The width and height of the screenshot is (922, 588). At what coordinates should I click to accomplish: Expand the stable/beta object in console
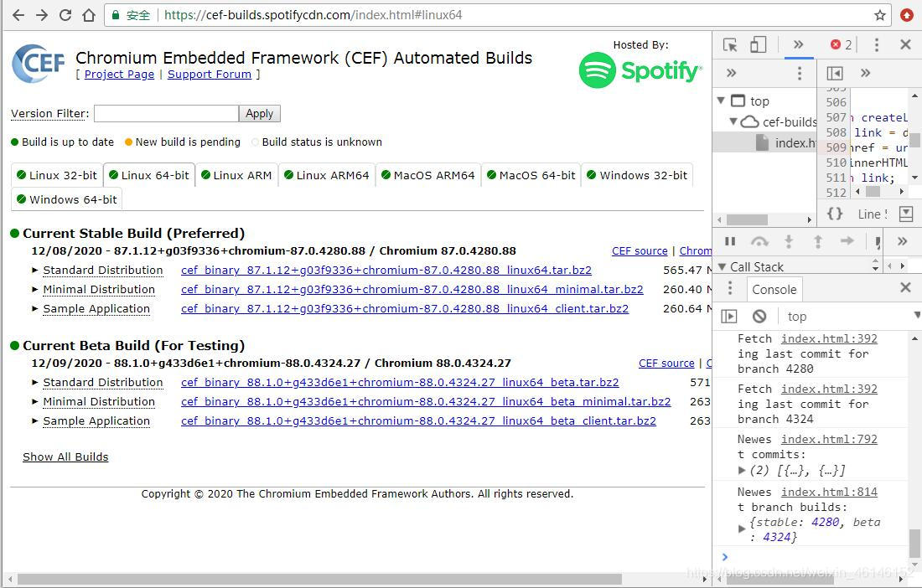coord(742,529)
